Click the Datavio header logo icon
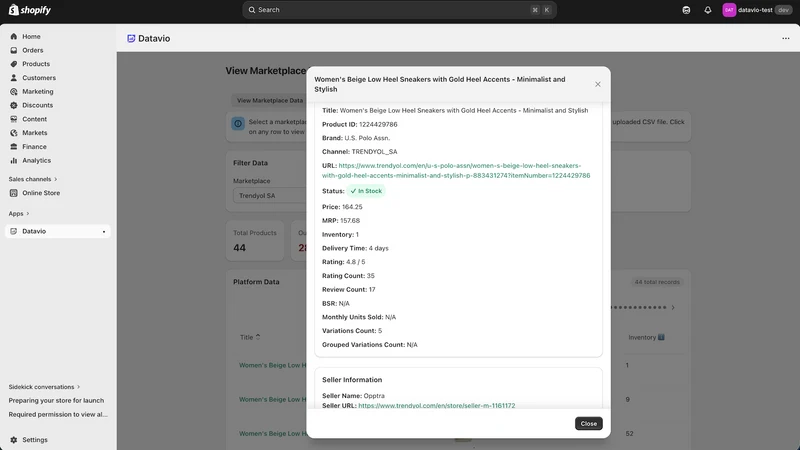This screenshot has height=450, width=800. pyautogui.click(x=131, y=38)
